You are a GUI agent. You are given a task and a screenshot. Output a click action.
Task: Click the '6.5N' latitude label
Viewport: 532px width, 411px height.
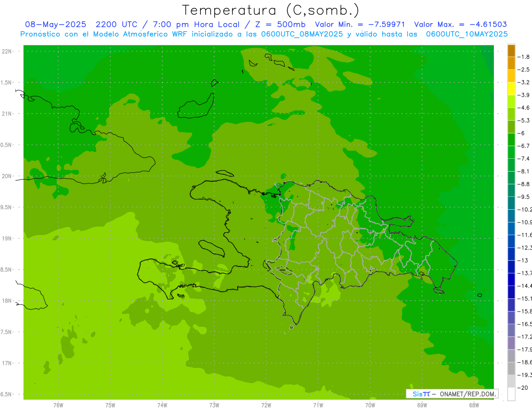tap(7, 394)
